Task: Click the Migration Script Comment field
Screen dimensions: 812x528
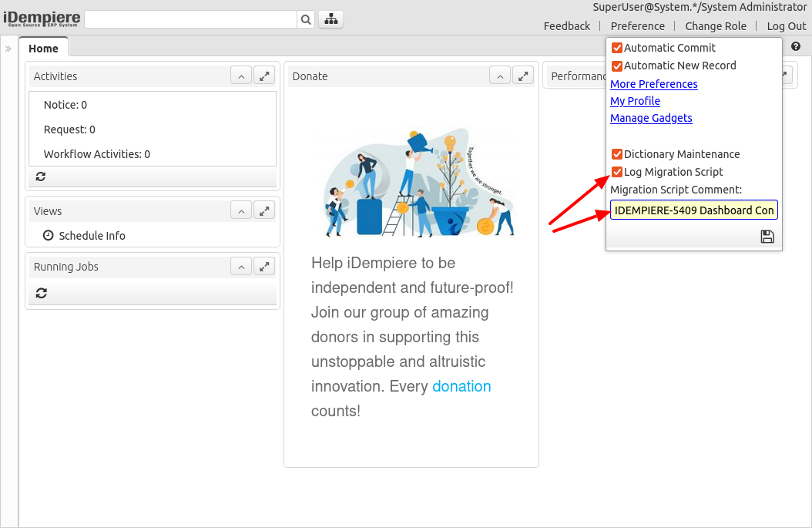Action: coord(693,210)
